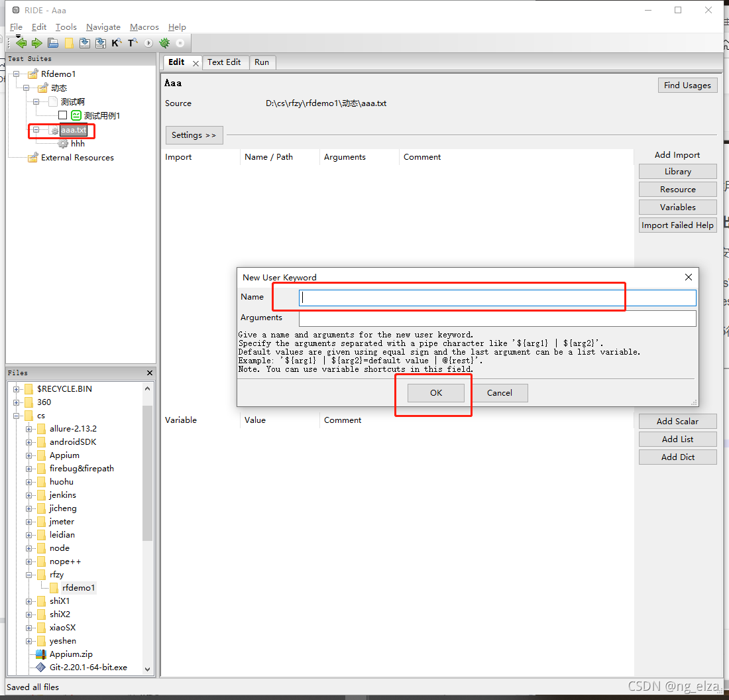Close the New User Keyword dialog
The width and height of the screenshot is (729, 700).
689,277
